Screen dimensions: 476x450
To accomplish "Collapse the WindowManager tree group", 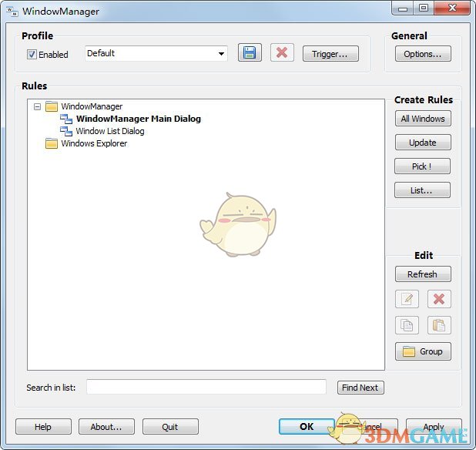I will [37, 106].
